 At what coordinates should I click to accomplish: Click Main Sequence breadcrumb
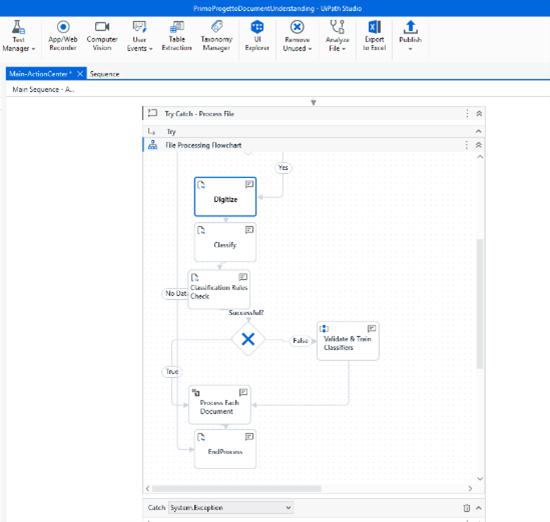point(43,89)
